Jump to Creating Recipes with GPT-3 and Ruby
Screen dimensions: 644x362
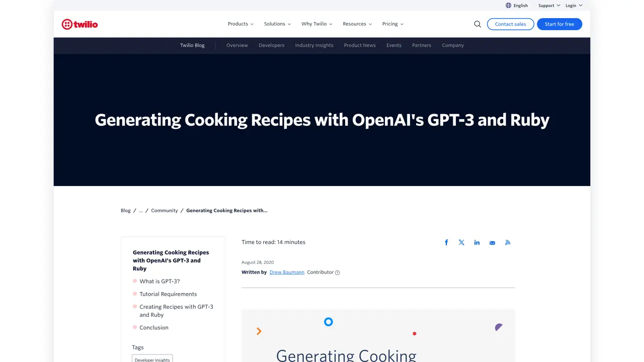[x=176, y=311]
